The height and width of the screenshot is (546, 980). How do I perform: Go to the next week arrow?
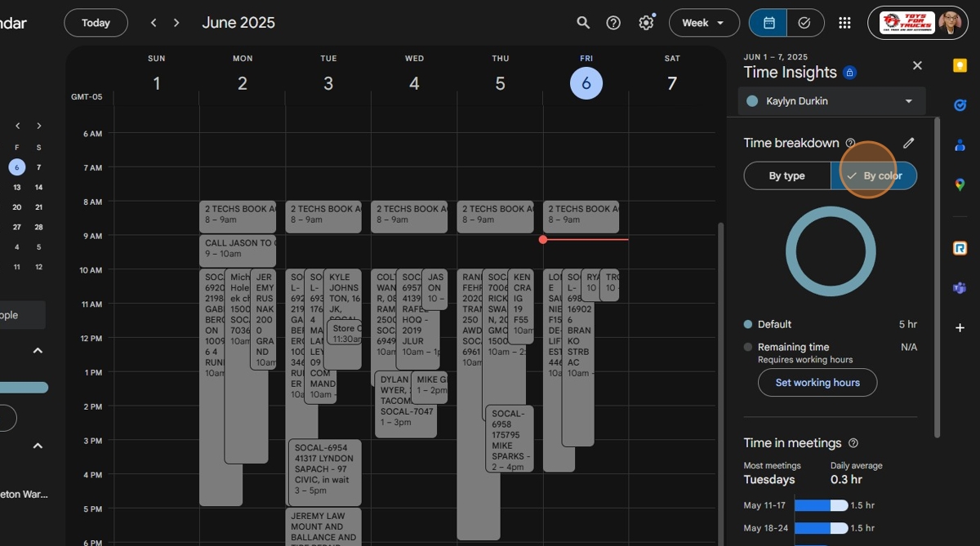click(x=176, y=23)
